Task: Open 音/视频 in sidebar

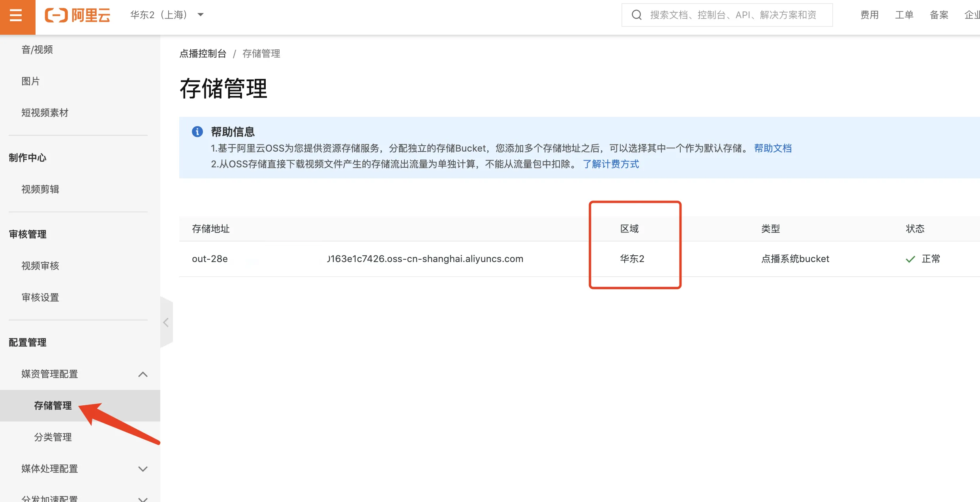Action: (37, 49)
